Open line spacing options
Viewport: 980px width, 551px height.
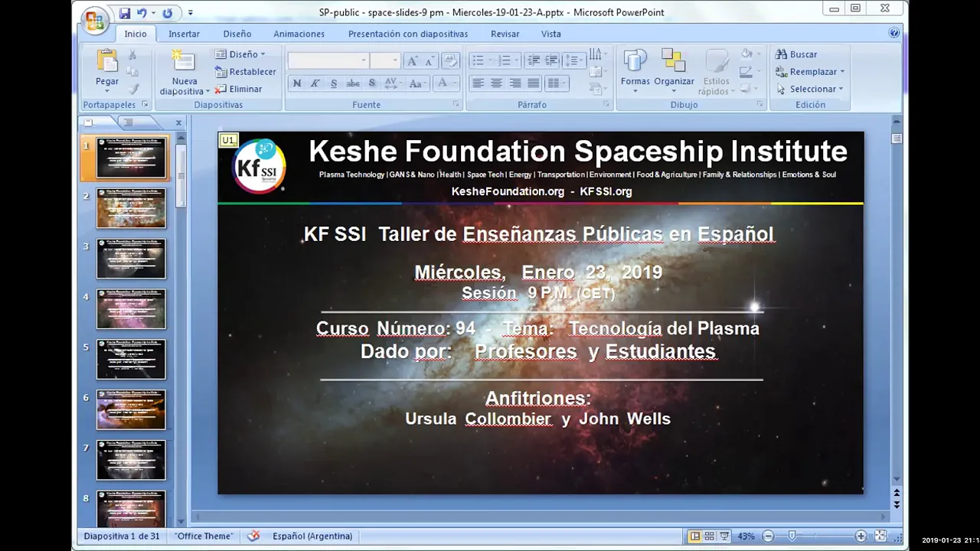[573, 60]
